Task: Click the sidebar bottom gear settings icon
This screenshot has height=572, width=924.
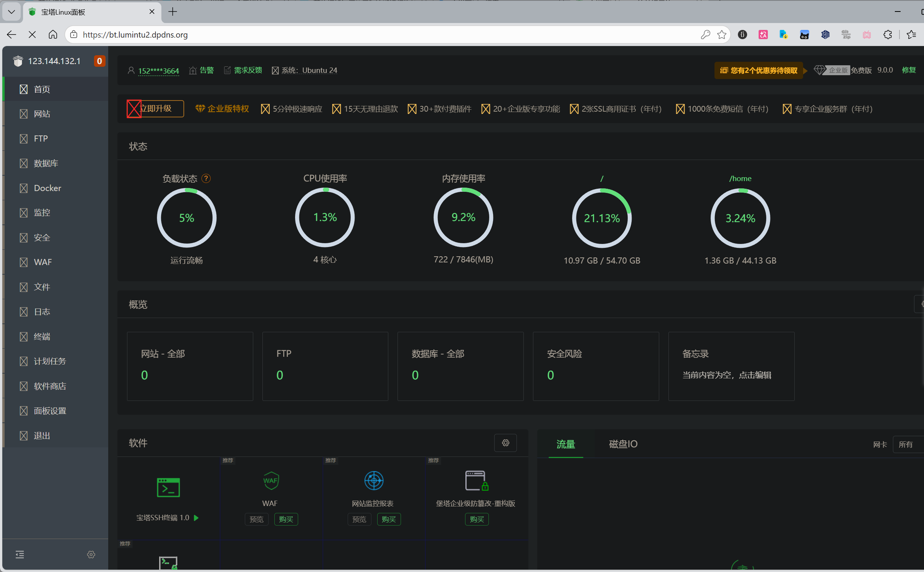Action: click(x=91, y=554)
